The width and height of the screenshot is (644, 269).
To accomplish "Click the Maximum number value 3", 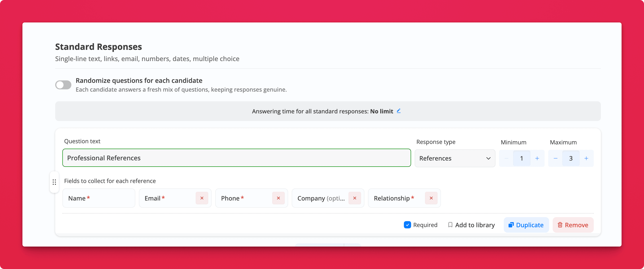I will coord(571,158).
